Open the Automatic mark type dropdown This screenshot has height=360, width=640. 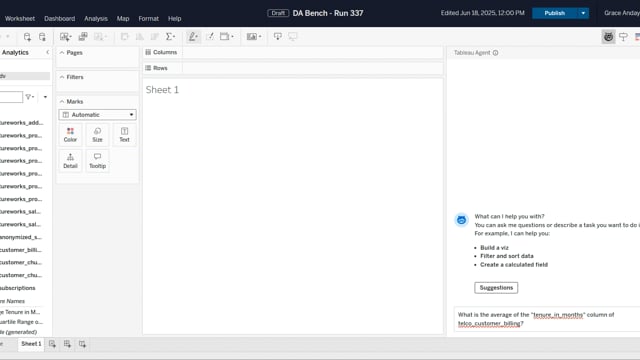(98, 115)
